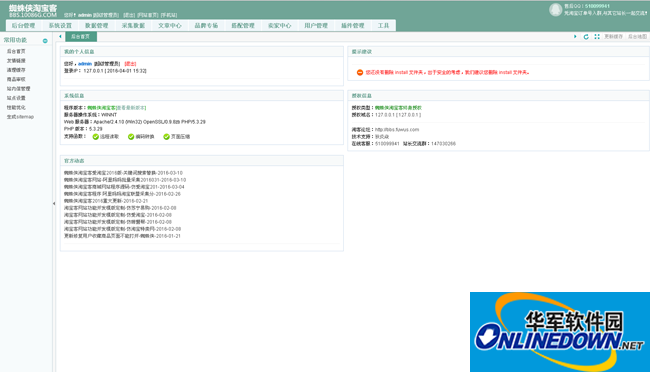Toggle fullscreen with the four-squares icon
The width and height of the screenshot is (650, 372).
click(597, 36)
